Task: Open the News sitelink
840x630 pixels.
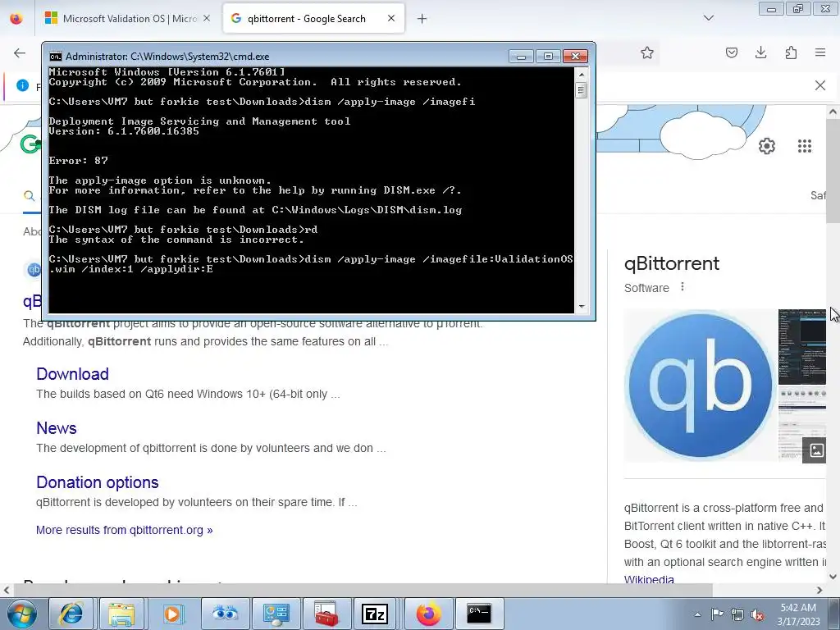Action: [57, 428]
